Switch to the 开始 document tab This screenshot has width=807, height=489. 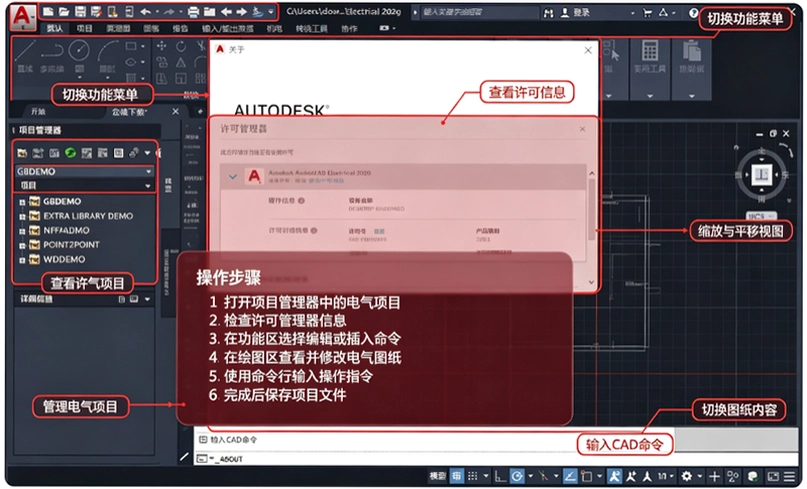click(x=38, y=111)
